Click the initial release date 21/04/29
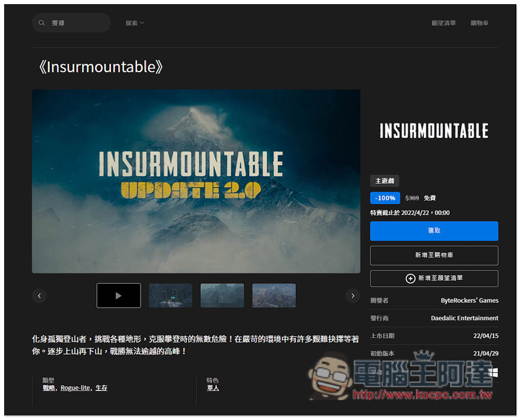 (486, 353)
